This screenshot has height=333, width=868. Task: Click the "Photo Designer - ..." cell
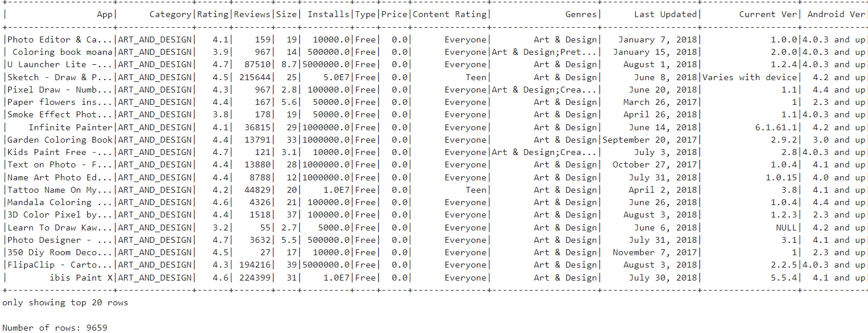(60, 240)
